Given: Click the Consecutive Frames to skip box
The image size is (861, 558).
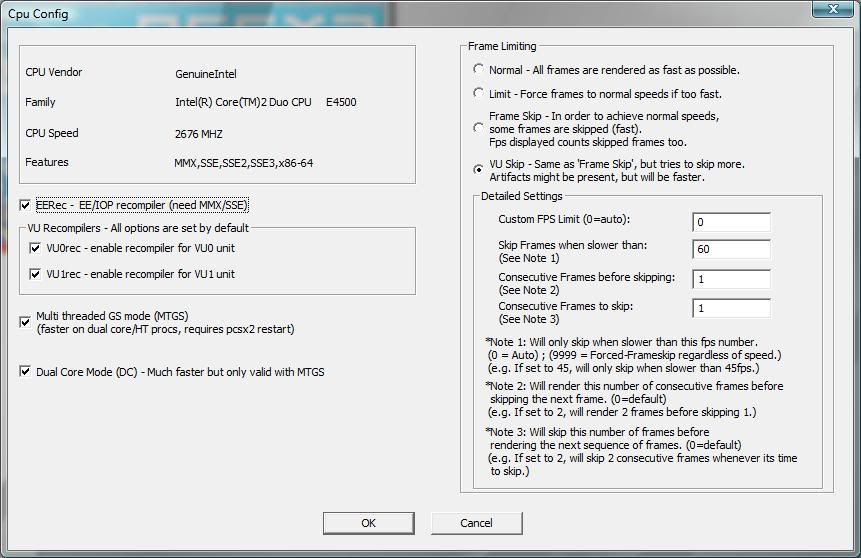Looking at the screenshot, I should [730, 309].
